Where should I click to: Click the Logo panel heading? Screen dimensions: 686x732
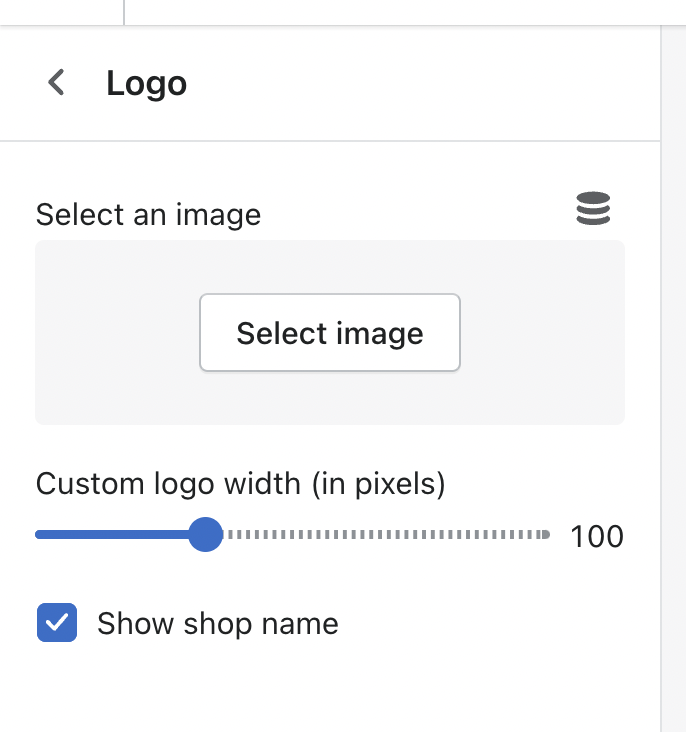coord(147,84)
